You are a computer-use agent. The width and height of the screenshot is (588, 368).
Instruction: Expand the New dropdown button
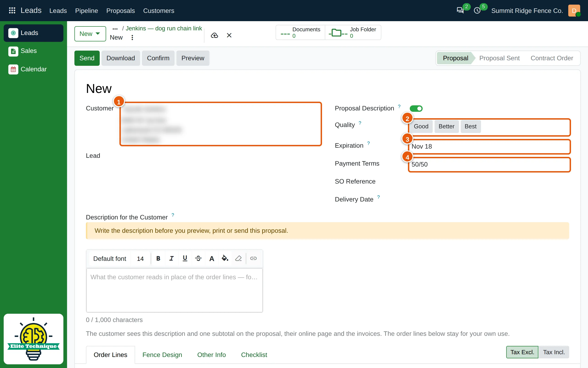tap(90, 34)
